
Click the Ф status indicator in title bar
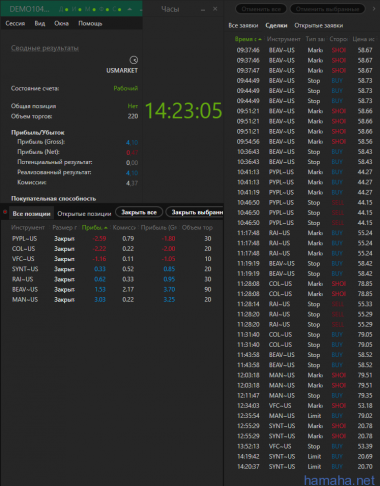[x=104, y=9]
